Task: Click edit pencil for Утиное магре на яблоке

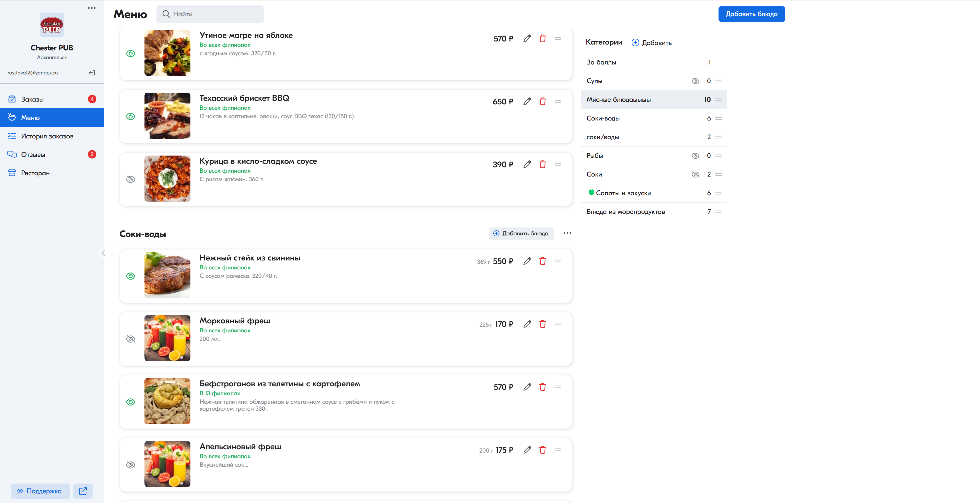Action: [527, 38]
